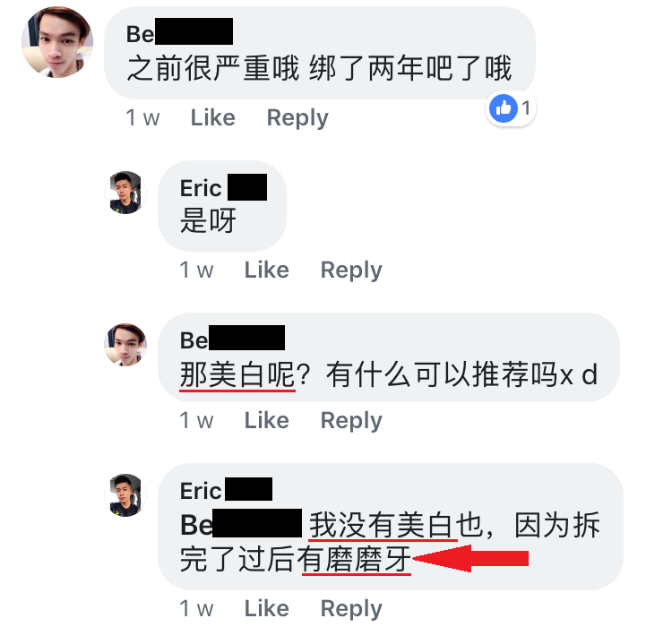Screen dimensions: 672x627
Task: Click the 1 w timestamp under 是呀
Action: pos(196,270)
